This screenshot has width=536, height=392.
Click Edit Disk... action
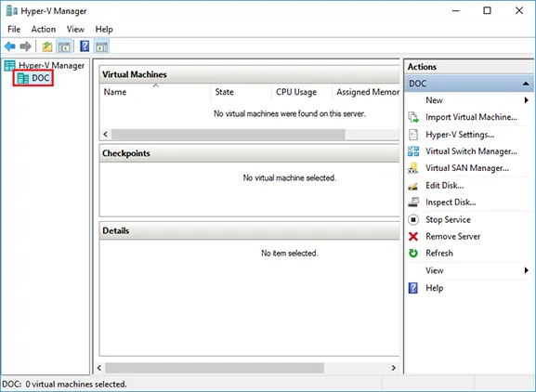(x=444, y=186)
